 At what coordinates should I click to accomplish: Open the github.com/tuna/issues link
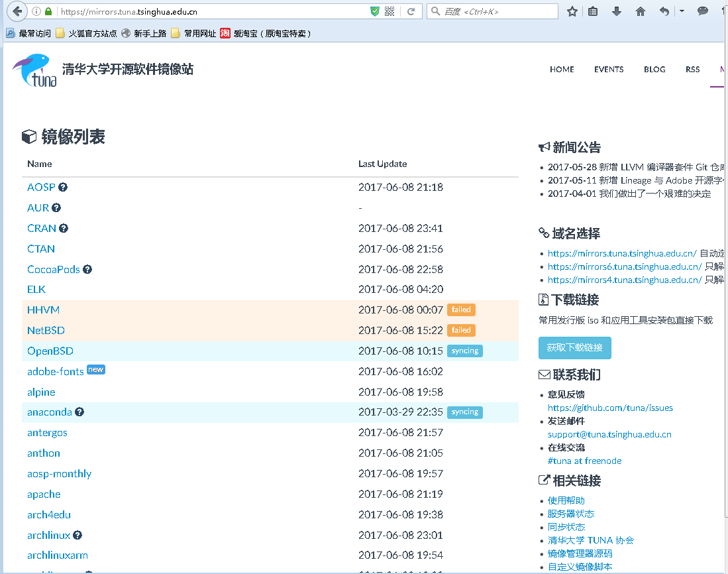point(610,408)
